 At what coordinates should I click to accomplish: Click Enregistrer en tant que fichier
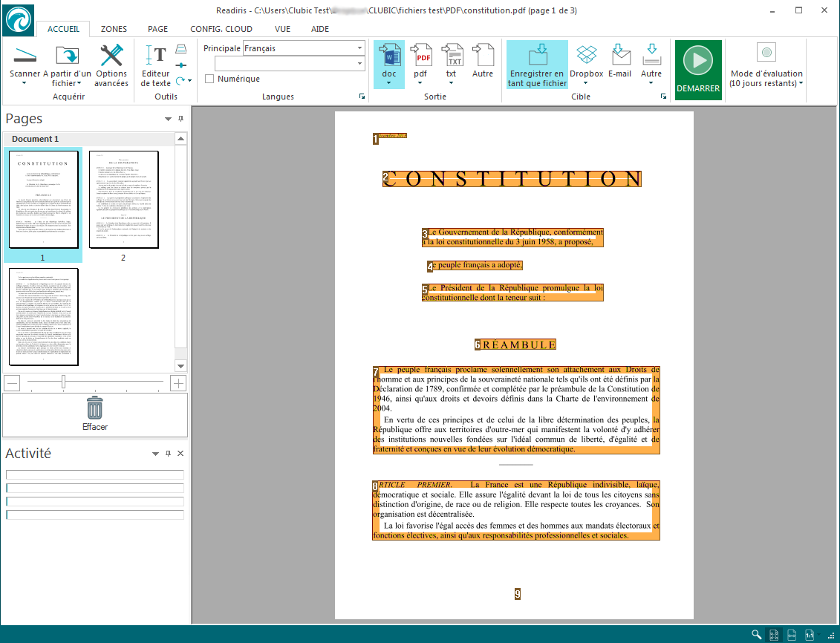pos(537,64)
